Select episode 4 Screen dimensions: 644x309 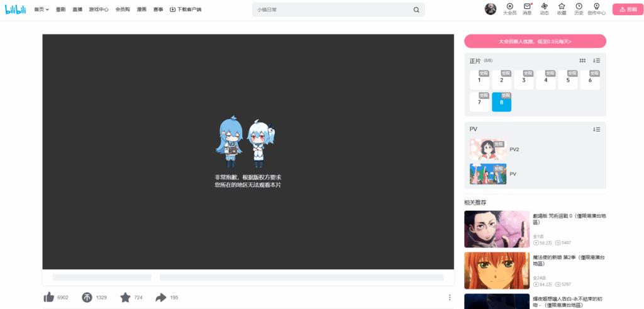tap(546, 80)
